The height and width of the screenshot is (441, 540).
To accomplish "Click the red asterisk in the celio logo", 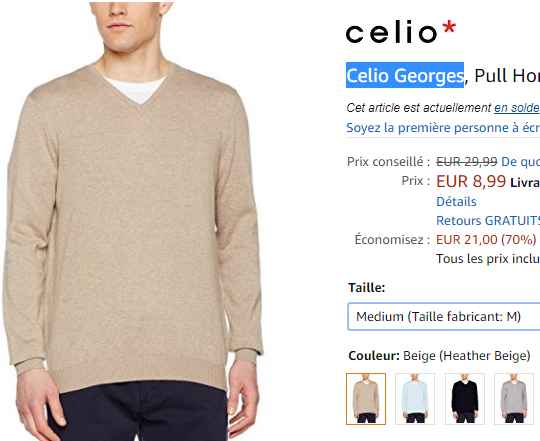I will [x=449, y=27].
